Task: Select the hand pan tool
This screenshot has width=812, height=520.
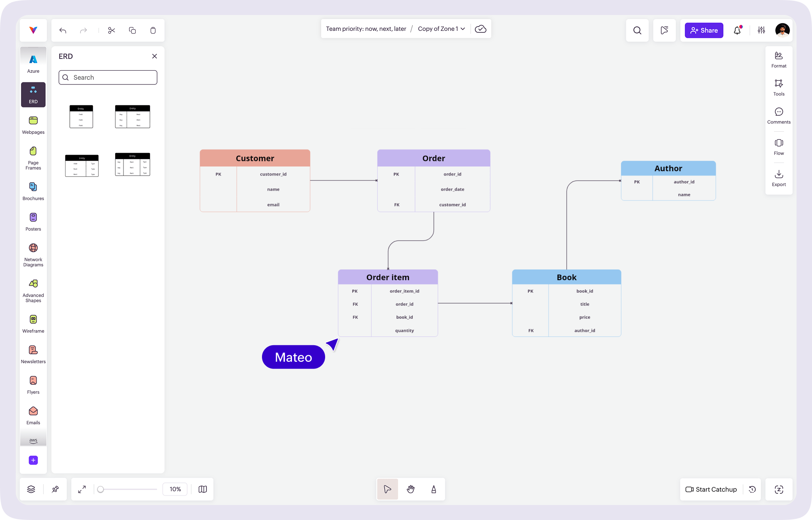Action: coord(410,489)
